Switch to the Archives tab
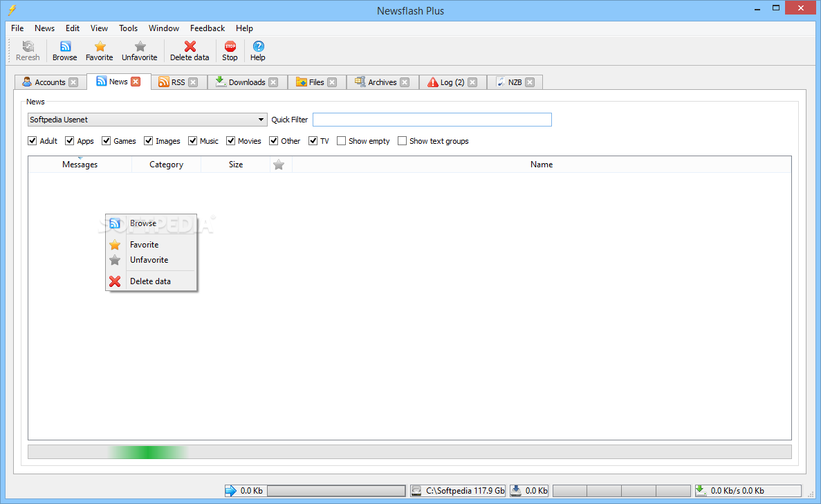The height and width of the screenshot is (504, 821). click(x=382, y=82)
